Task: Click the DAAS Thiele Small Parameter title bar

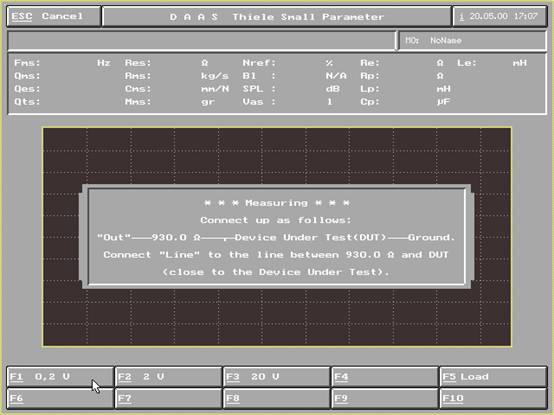Action: tap(277, 17)
